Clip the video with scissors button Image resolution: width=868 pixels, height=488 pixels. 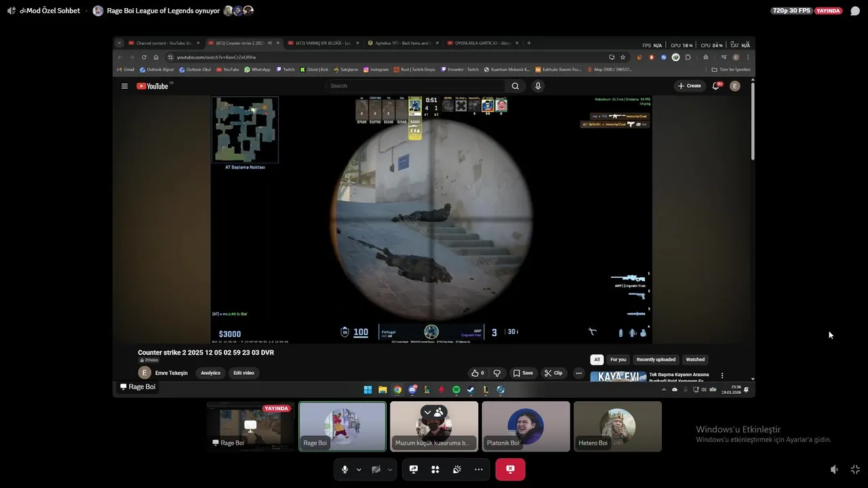tap(553, 373)
